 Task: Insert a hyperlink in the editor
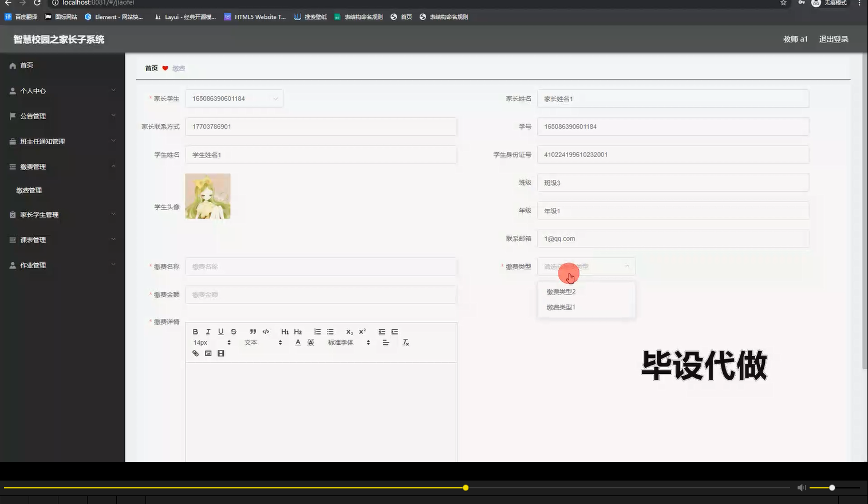tap(195, 353)
